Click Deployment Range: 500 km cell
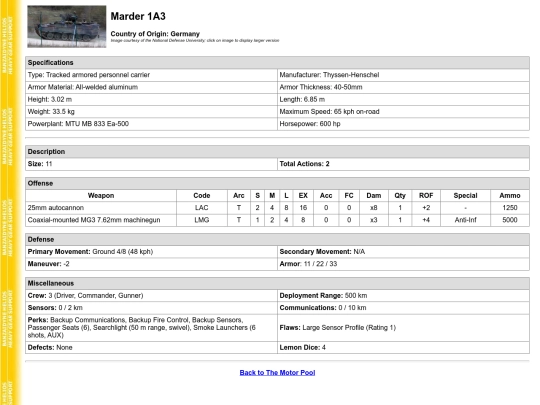 [x=403, y=295]
